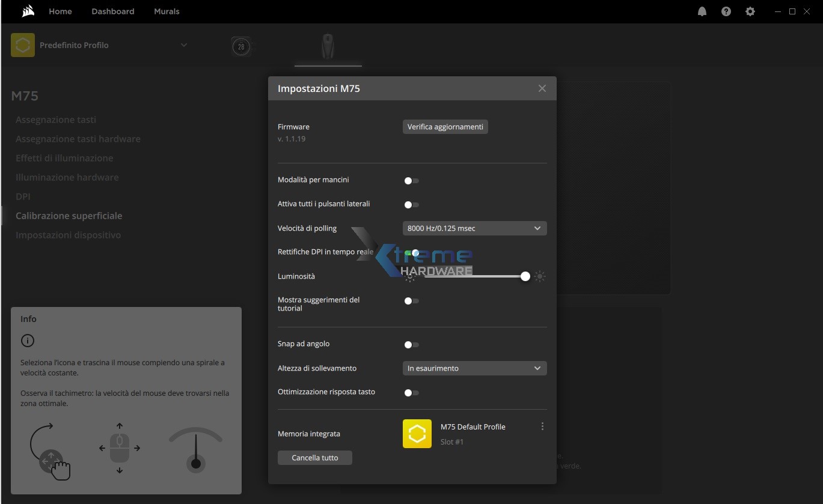Image resolution: width=823 pixels, height=504 pixels.
Task: Click the sensor widget showing 28
Action: pos(241,46)
